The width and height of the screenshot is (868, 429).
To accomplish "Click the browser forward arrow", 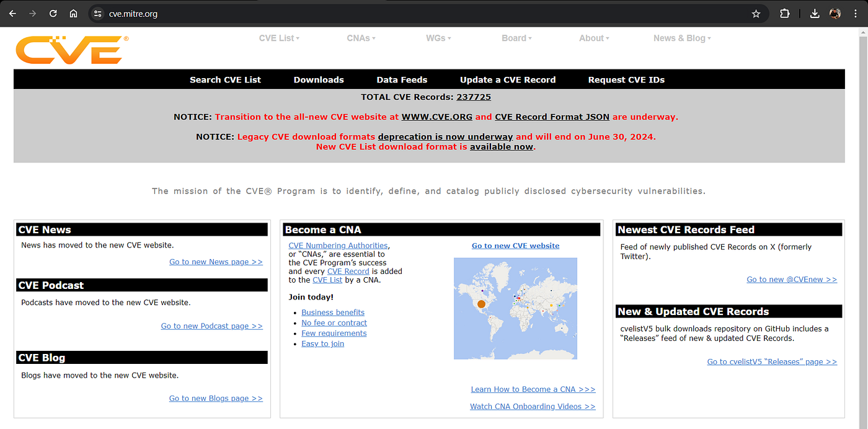I will coord(33,14).
